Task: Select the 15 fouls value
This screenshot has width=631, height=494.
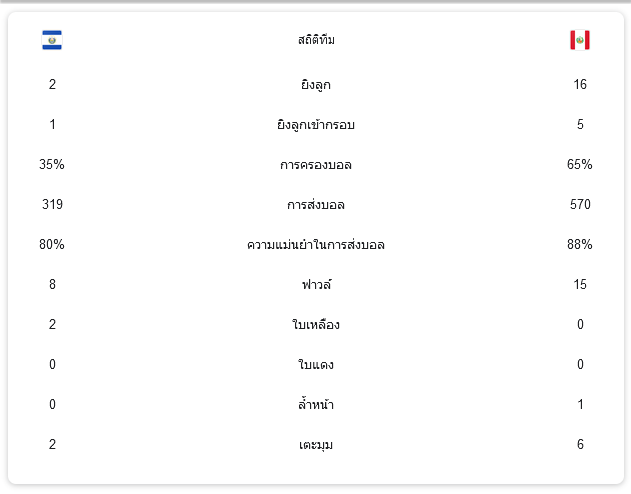Action: (x=580, y=284)
